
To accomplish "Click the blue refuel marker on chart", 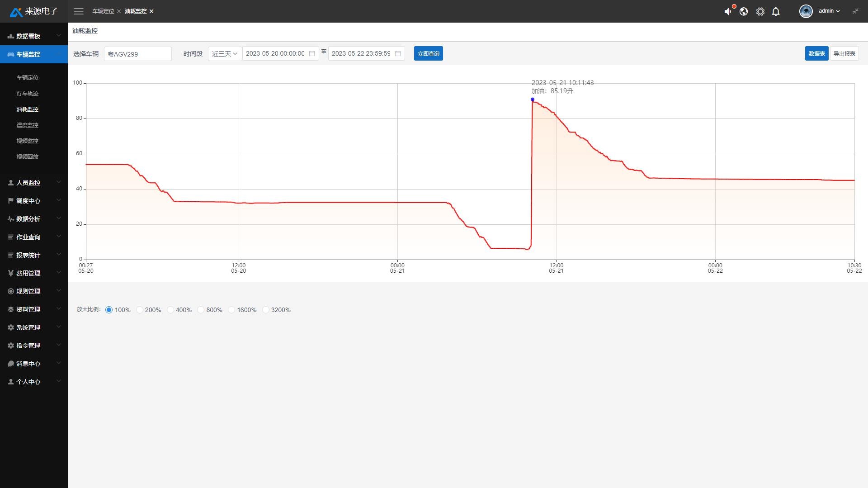I will coord(533,99).
